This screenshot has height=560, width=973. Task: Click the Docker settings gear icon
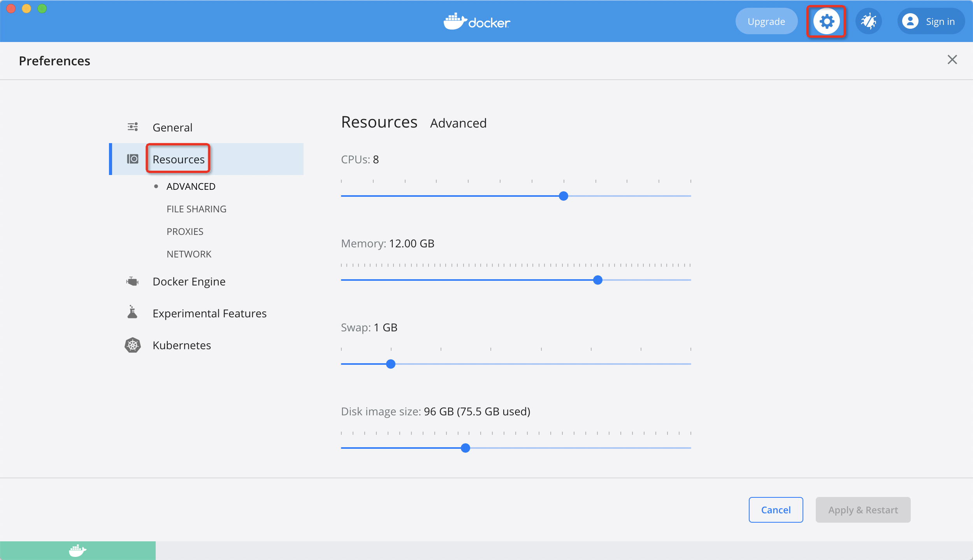(827, 21)
